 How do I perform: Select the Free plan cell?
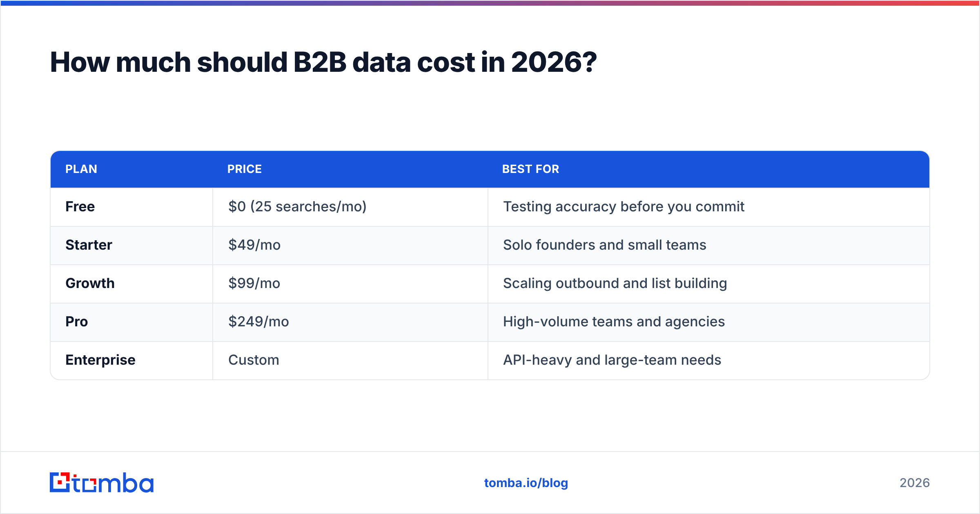[131, 207]
